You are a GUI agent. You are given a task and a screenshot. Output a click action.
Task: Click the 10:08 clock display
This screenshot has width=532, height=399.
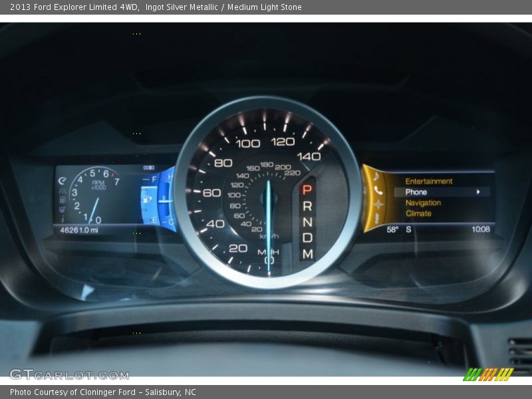click(x=480, y=229)
